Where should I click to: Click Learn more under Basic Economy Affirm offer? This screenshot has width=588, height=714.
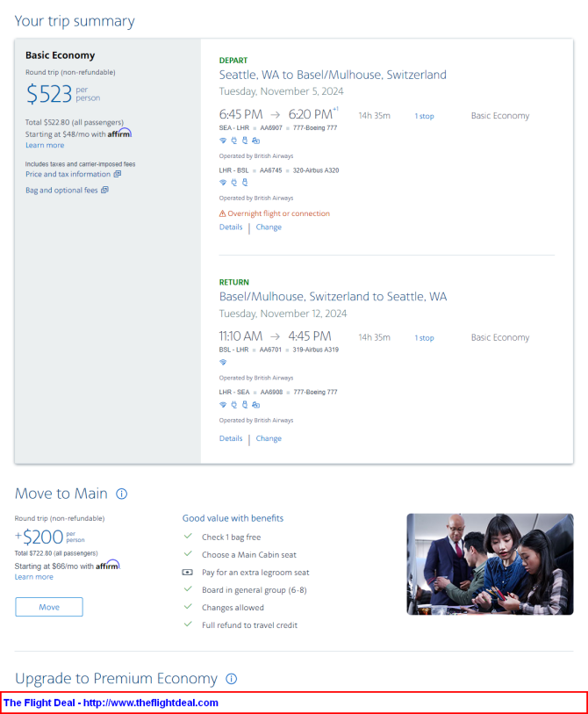(45, 145)
